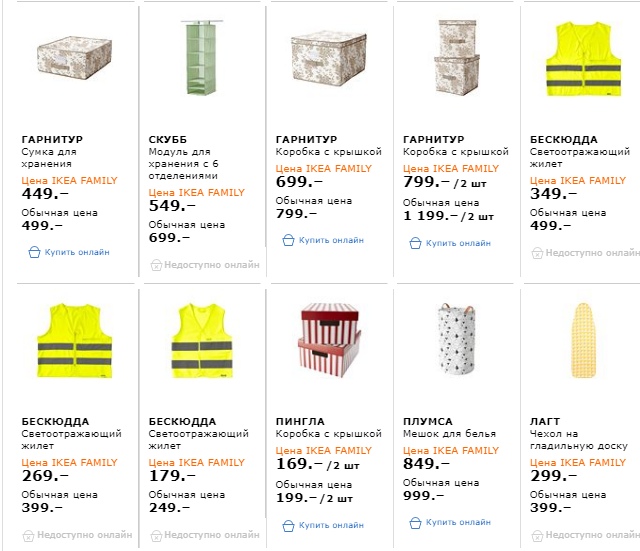Click greyed cart icon under БЕСКЮДДА 349 vest

coord(536,253)
